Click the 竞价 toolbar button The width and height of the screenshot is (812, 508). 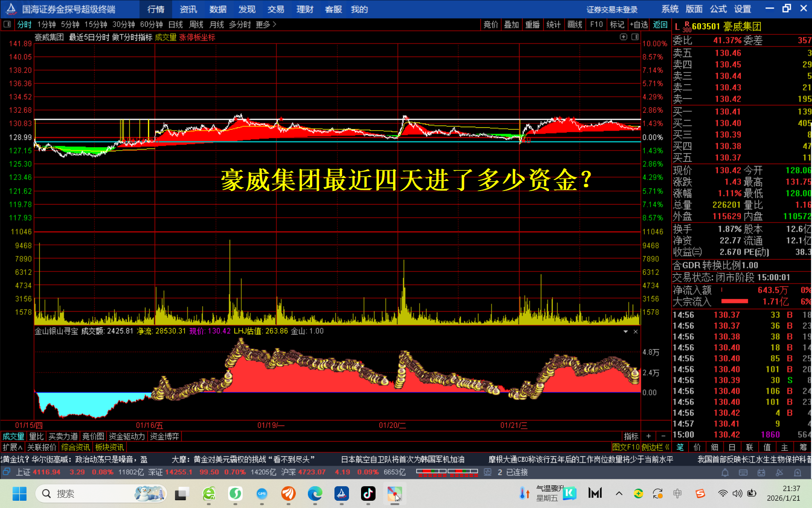coord(491,24)
